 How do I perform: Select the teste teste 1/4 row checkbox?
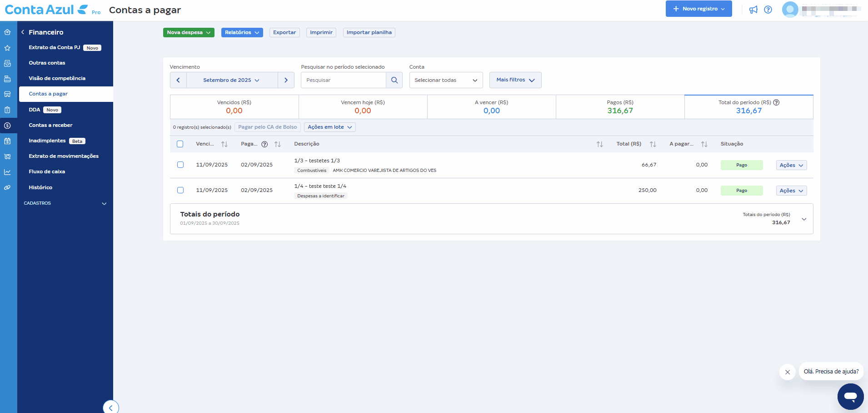coord(180,190)
